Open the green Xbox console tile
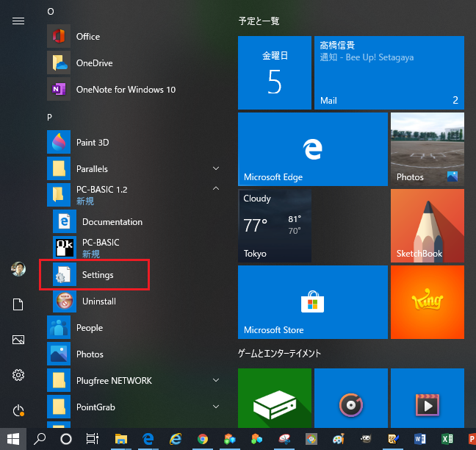The image size is (476, 450). point(275,398)
